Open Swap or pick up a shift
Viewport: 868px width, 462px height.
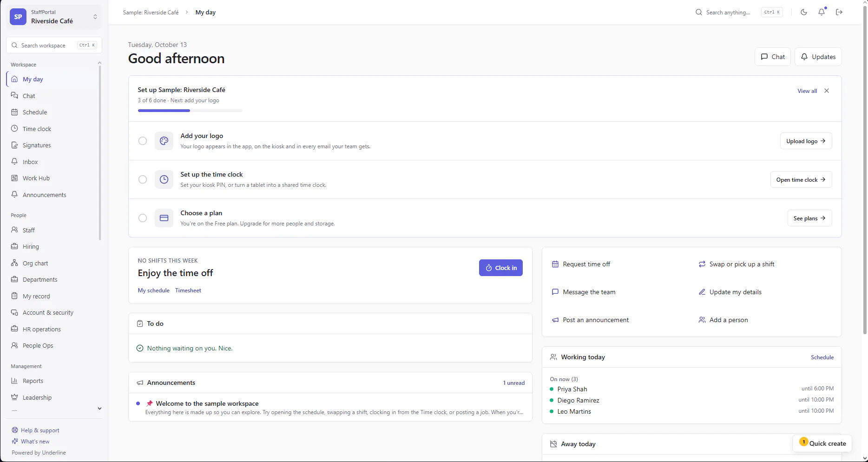[x=736, y=264]
